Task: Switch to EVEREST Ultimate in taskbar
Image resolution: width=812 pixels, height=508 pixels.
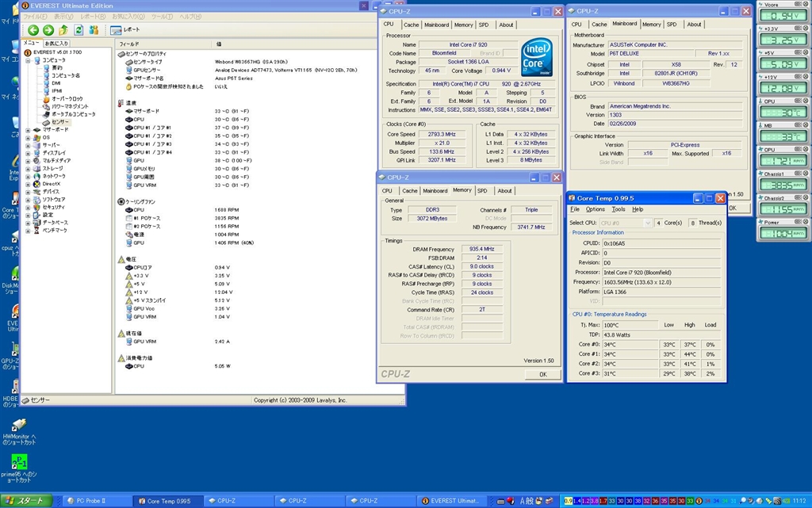Action: (451, 501)
